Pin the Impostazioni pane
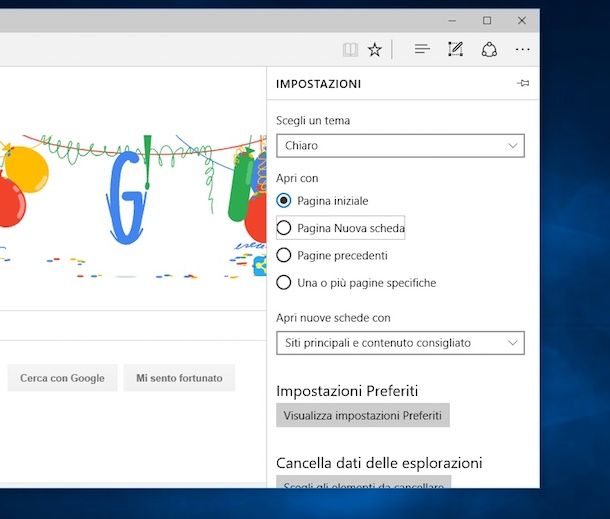 (523, 83)
